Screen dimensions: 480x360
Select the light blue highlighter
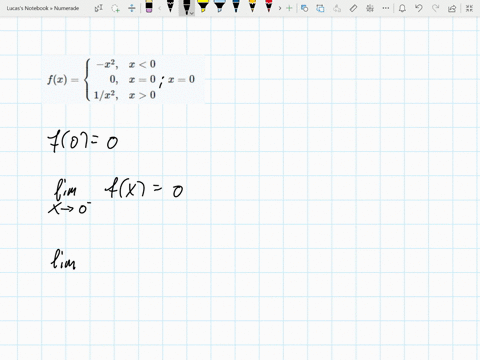tap(219, 6)
